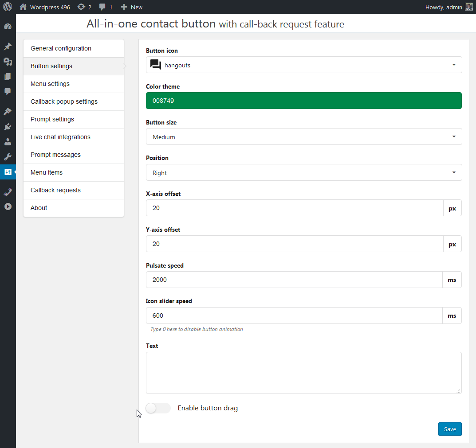
Task: Open the Position dropdown
Action: click(x=304, y=172)
